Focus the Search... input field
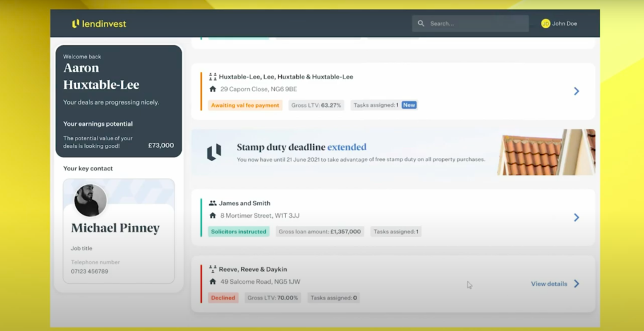Viewport: 644px width, 331px height. pos(470,23)
